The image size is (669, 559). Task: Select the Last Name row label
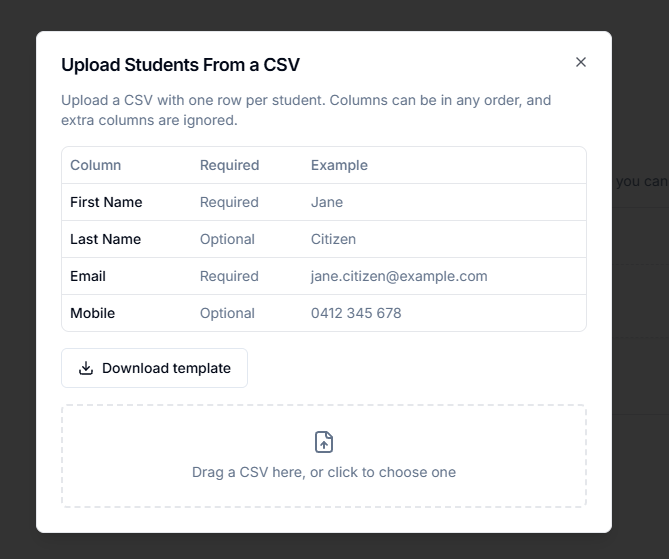click(105, 239)
